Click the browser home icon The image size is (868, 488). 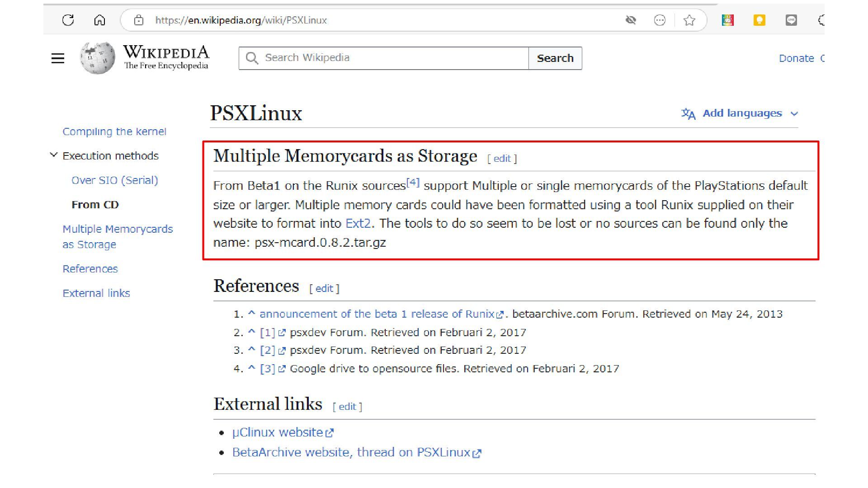coord(99,20)
